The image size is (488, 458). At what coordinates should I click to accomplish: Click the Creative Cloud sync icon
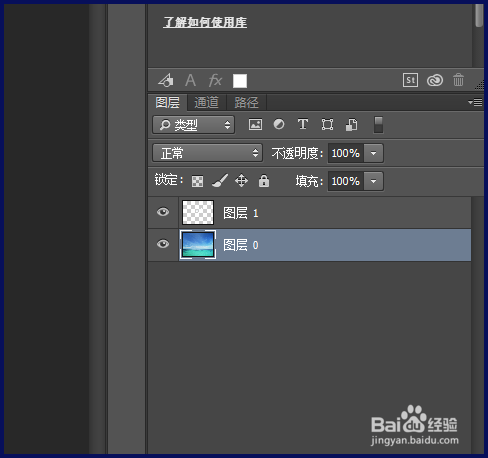[435, 80]
